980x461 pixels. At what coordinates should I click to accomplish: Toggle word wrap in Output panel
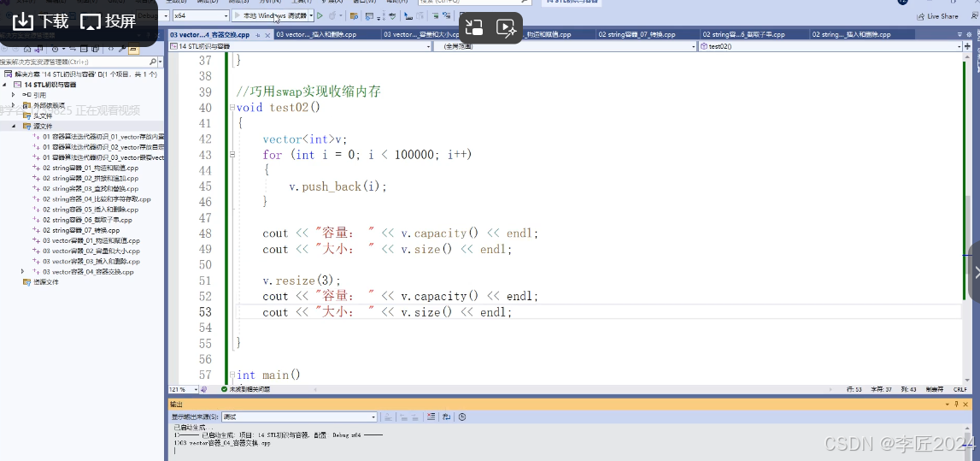point(446,417)
